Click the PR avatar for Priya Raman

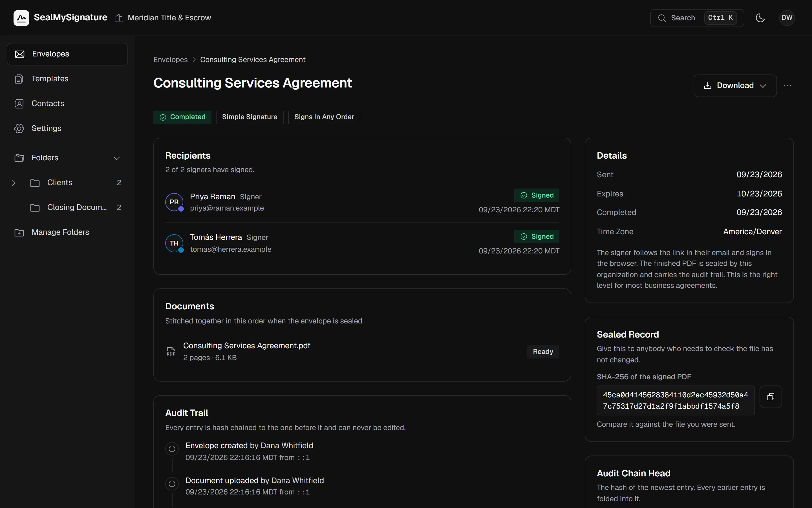(174, 202)
